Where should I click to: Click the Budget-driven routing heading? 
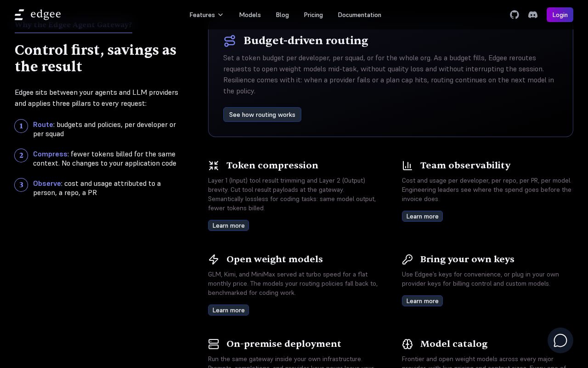305,40
